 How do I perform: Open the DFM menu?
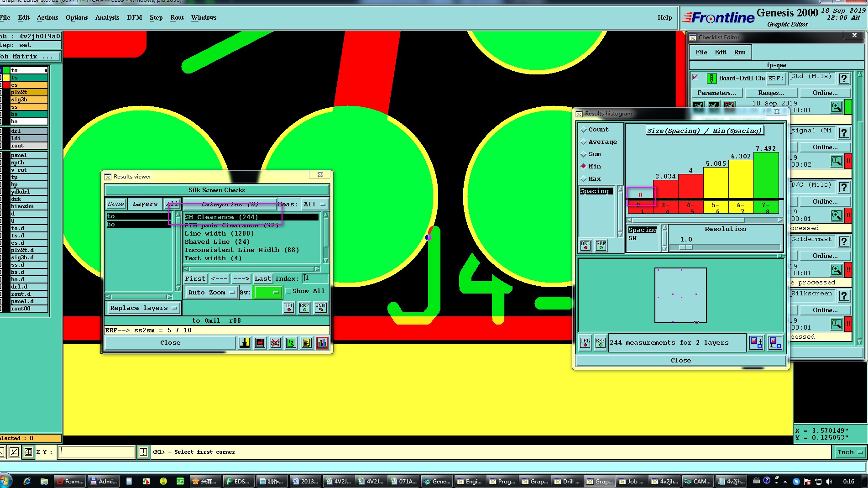(135, 17)
